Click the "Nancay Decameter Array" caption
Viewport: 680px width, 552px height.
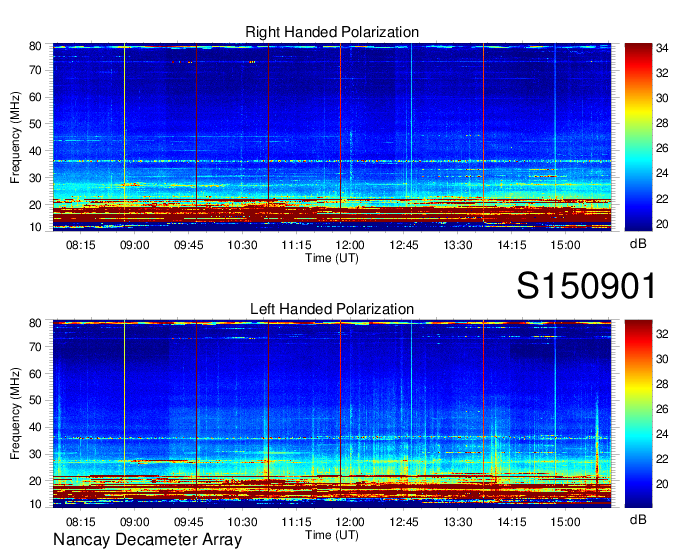click(147, 540)
